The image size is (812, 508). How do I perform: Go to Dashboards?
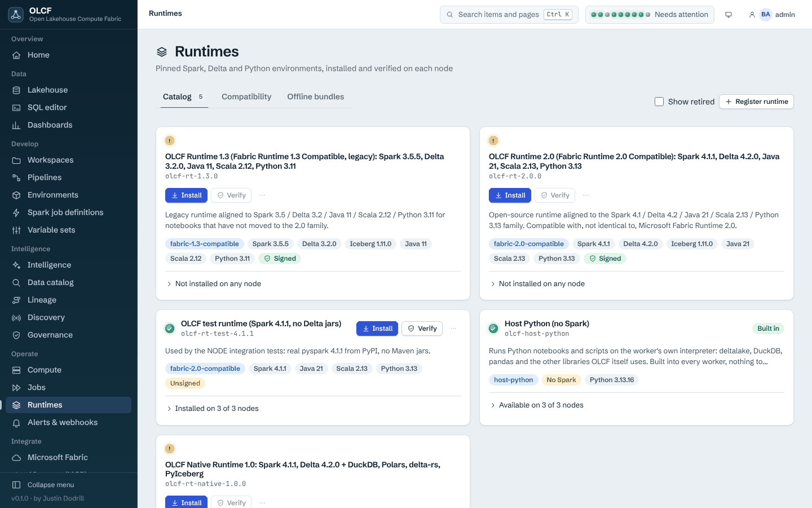point(68,125)
